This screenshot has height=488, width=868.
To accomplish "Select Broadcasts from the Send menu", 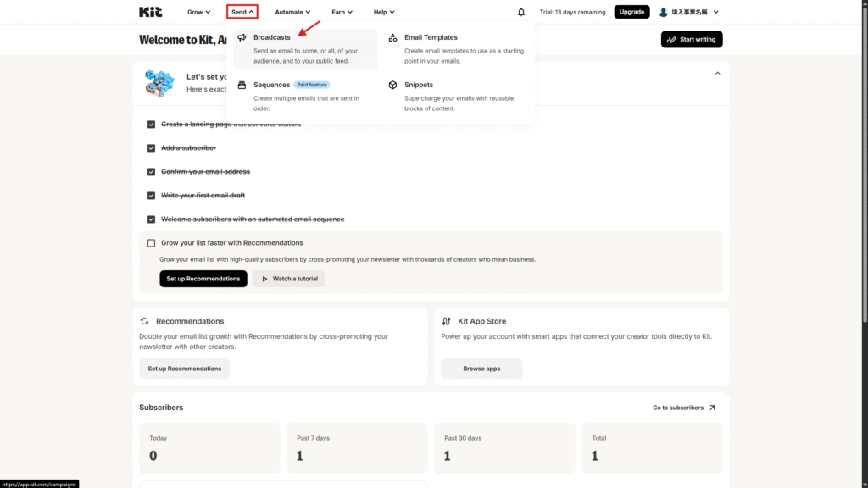I will [272, 38].
